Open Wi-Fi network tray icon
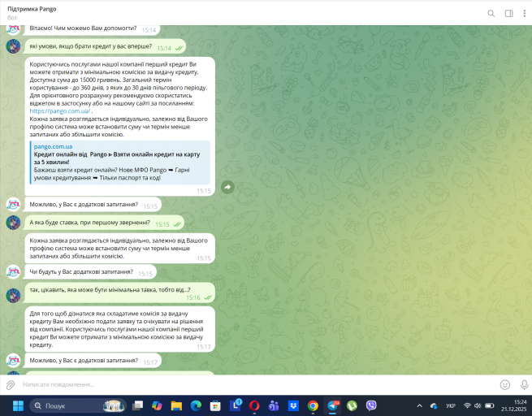The image size is (532, 416). pos(467,405)
